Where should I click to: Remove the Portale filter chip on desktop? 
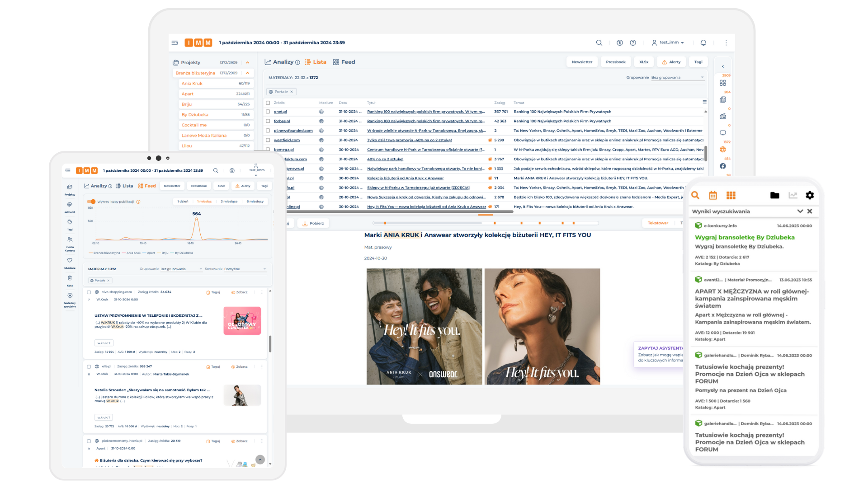pos(292,92)
